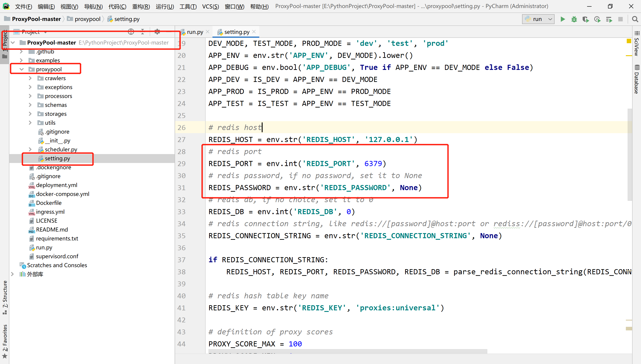Open the concurrency diagram run icon
This screenshot has width=641, height=364.
pyautogui.click(x=609, y=19)
